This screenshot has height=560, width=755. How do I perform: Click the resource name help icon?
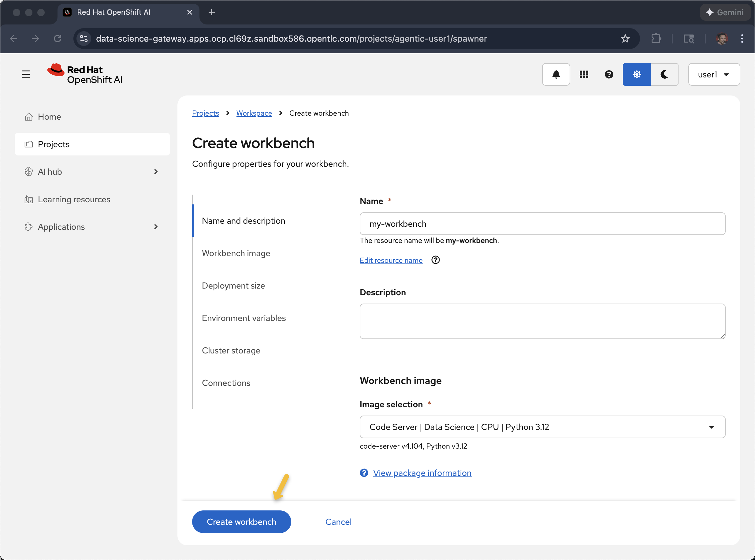pyautogui.click(x=435, y=260)
